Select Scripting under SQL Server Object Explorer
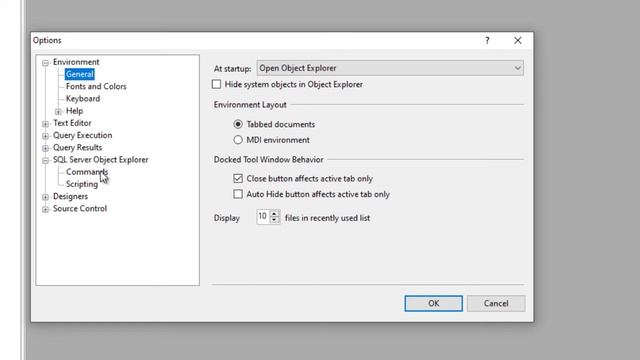 coord(82,184)
